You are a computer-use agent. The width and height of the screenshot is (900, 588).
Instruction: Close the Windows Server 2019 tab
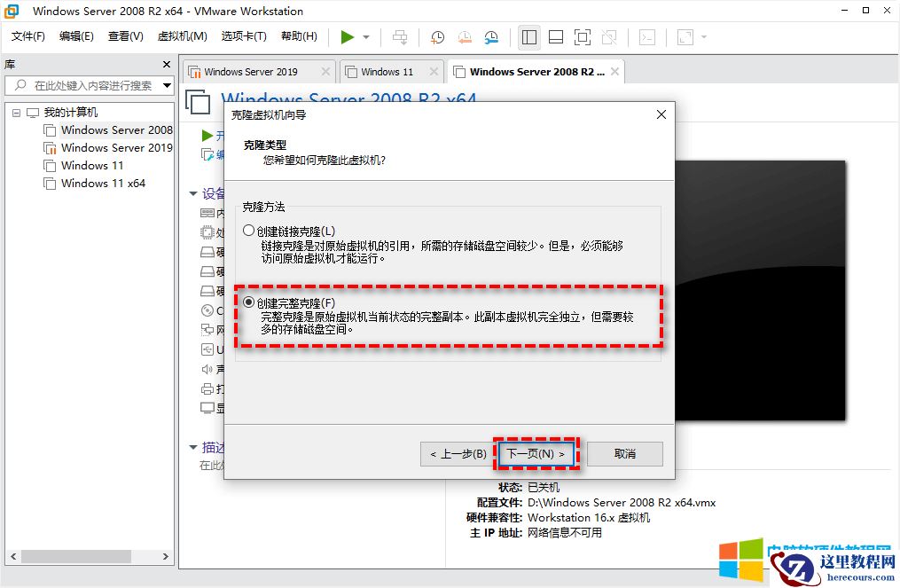click(x=325, y=71)
